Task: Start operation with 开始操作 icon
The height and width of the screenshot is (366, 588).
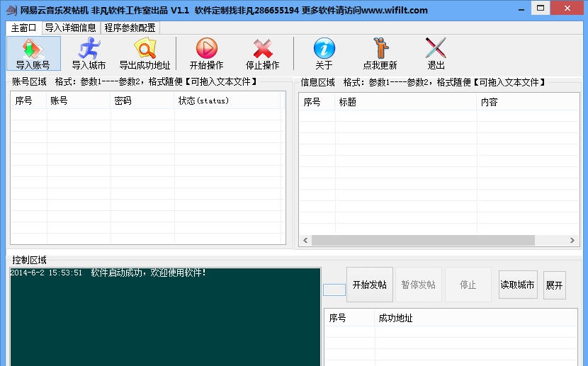Action: coord(207,54)
